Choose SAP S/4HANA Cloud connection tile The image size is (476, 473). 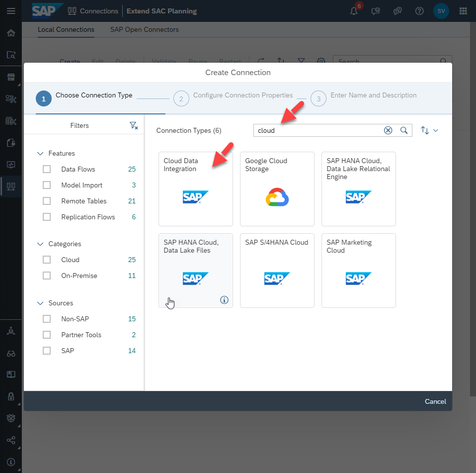[x=277, y=271]
